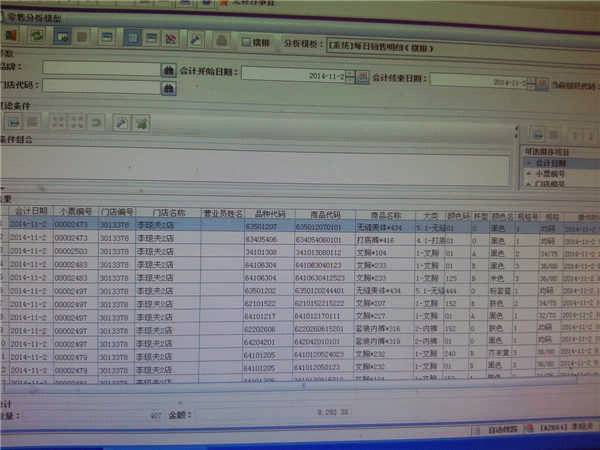Open the 会计开始日期 date picker dropdown

[350, 77]
